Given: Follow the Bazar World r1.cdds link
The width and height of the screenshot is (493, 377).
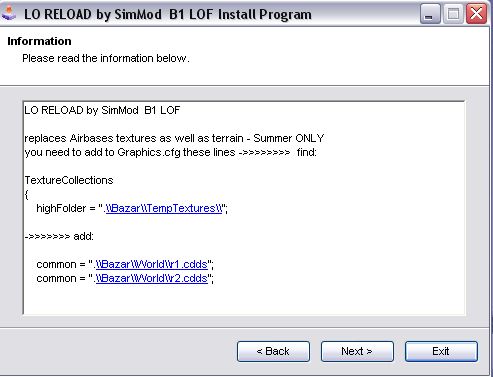Looking at the screenshot, I should coord(152,264).
